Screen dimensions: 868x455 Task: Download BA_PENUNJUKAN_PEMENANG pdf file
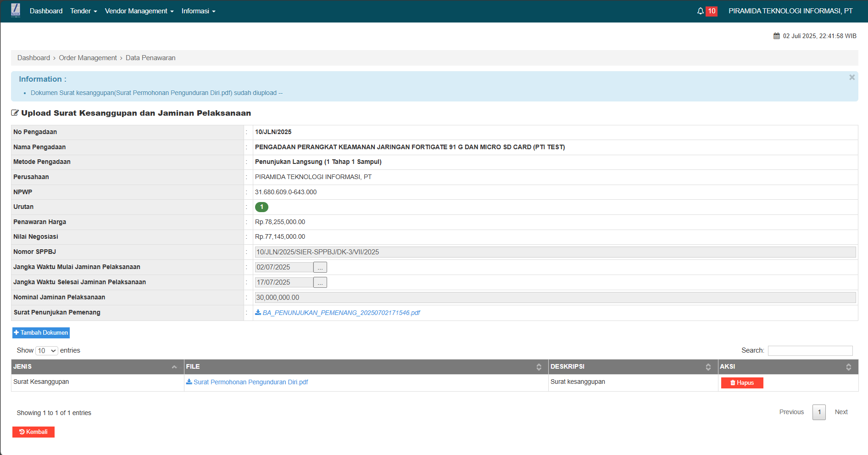point(341,313)
